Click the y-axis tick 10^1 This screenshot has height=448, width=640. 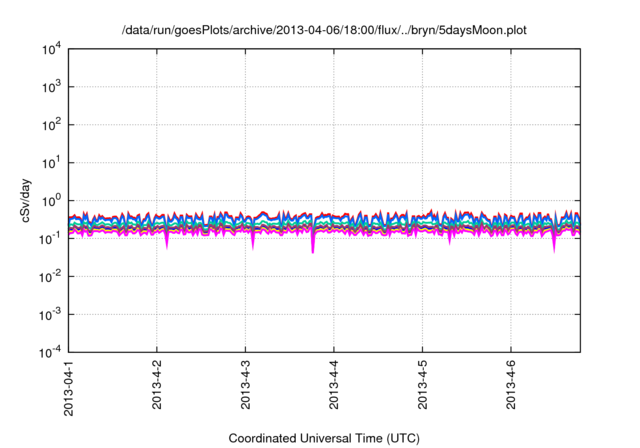tap(52, 163)
